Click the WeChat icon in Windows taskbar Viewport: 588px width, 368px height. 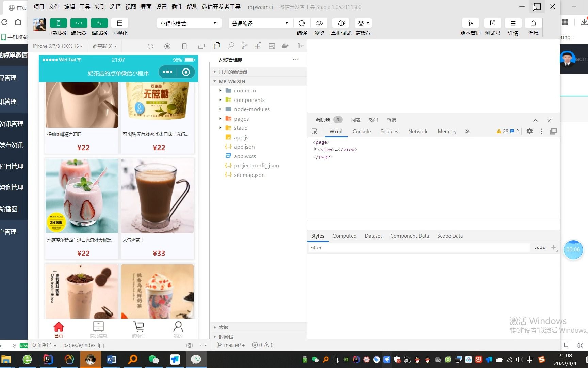tap(154, 359)
